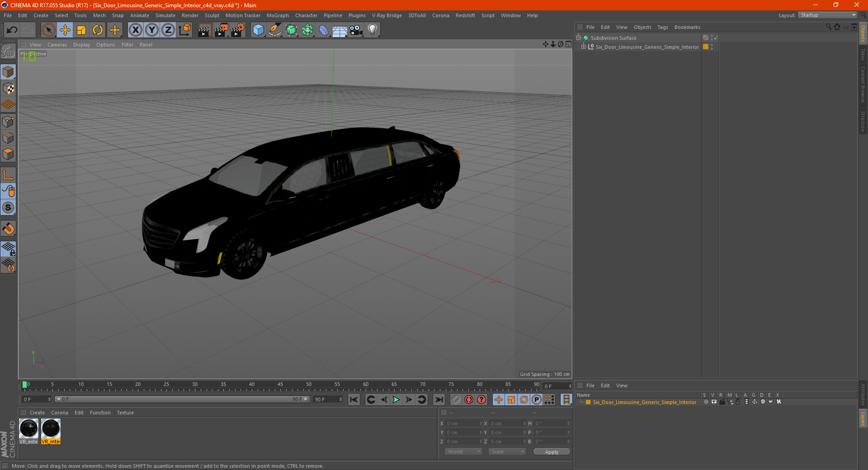Open the Structure side tab
The height and width of the screenshot is (470, 868).
pyautogui.click(x=863, y=121)
